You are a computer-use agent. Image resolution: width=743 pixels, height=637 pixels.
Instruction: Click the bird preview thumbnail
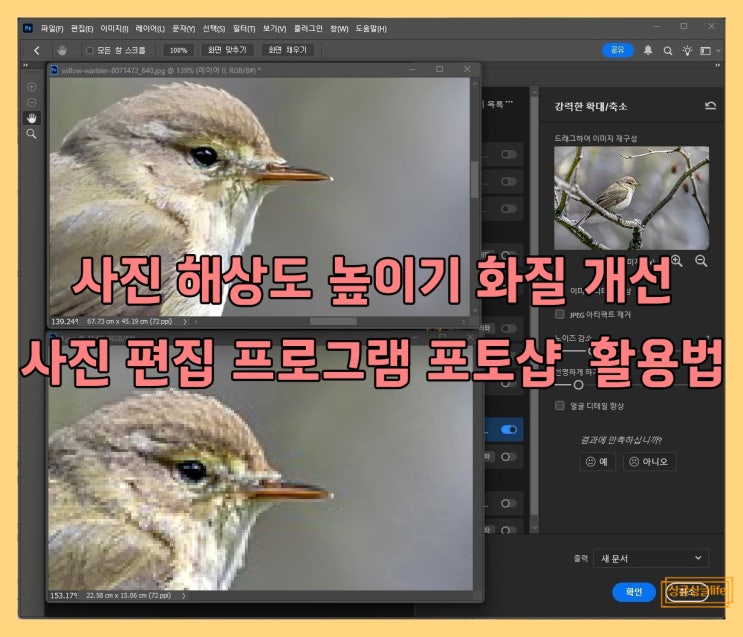pyautogui.click(x=632, y=198)
